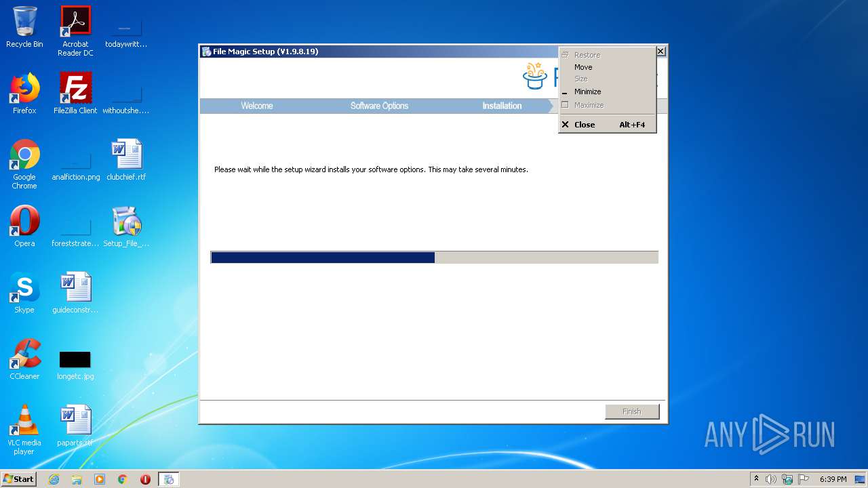Open Opera from the taskbar

coord(145,479)
